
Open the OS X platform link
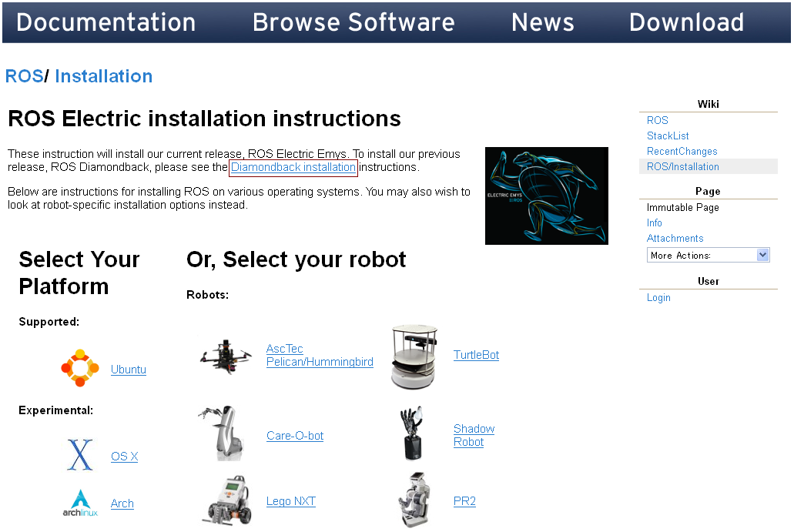pos(125,457)
